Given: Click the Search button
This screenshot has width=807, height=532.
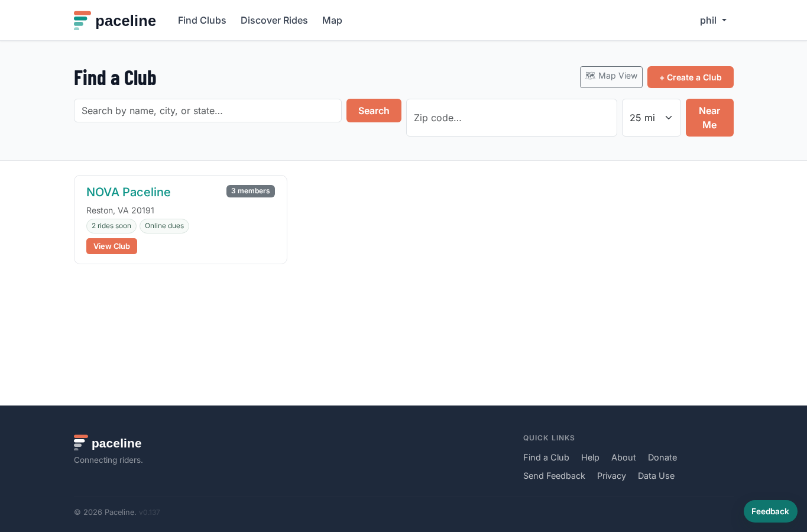Looking at the screenshot, I should (x=374, y=111).
